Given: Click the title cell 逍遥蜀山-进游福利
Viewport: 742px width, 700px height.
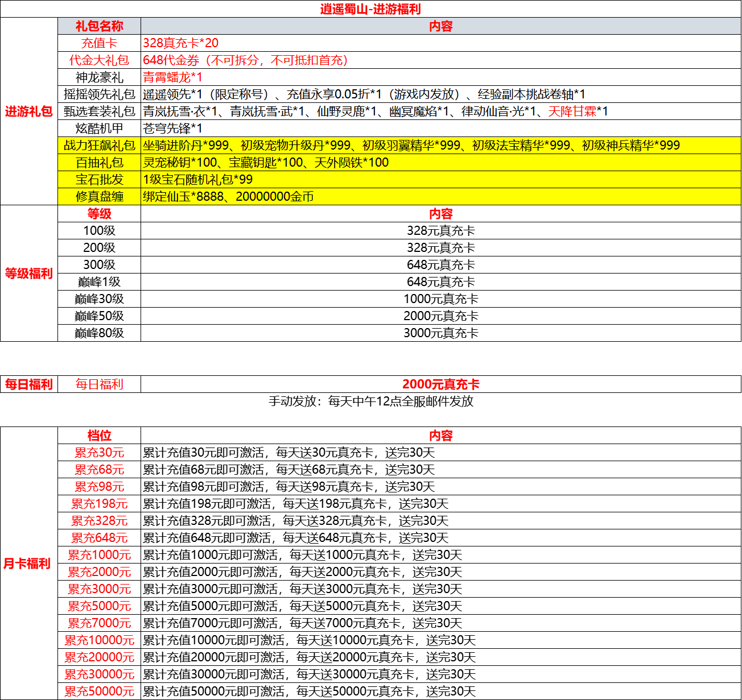Looking at the screenshot, I should click(370, 9).
